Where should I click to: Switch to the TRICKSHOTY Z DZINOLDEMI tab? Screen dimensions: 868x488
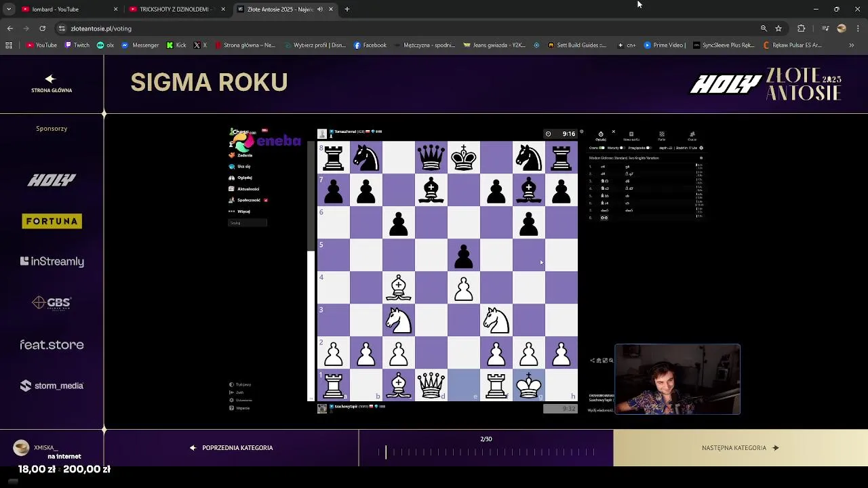pos(176,9)
